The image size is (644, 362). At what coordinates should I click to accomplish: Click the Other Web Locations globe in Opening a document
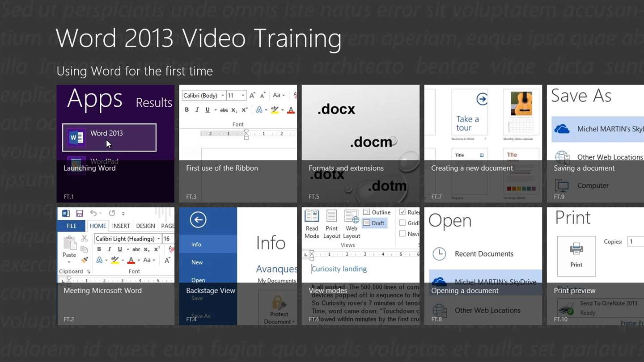(440, 310)
